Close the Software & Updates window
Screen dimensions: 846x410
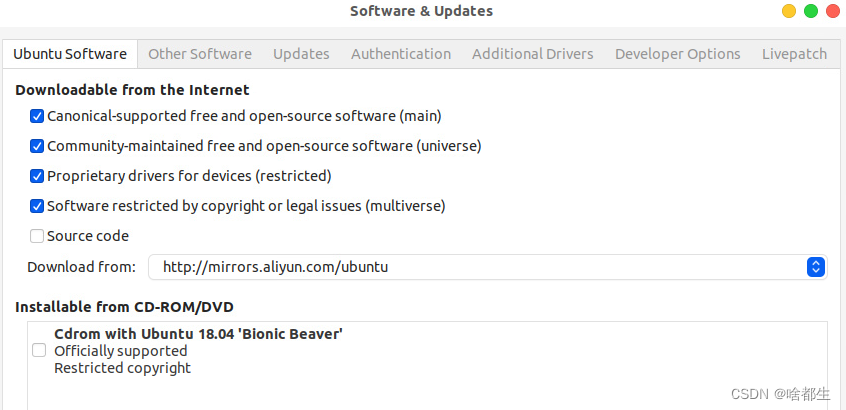pyautogui.click(x=833, y=11)
